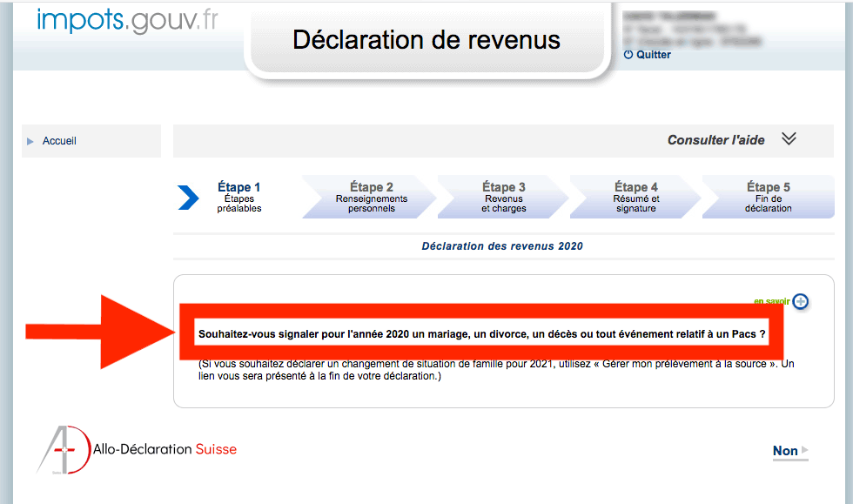Viewport: 853px width, 504px height.
Task: Select Étape 3 Revenus et charges
Action: [503, 197]
